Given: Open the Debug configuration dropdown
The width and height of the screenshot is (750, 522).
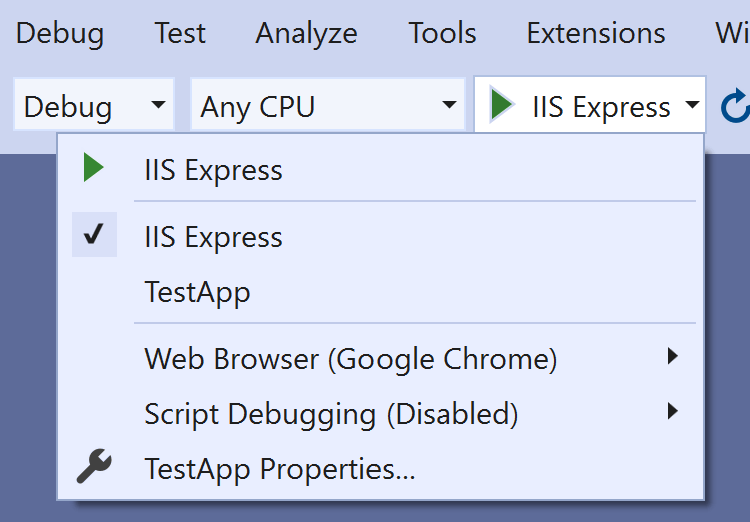Looking at the screenshot, I should [94, 104].
